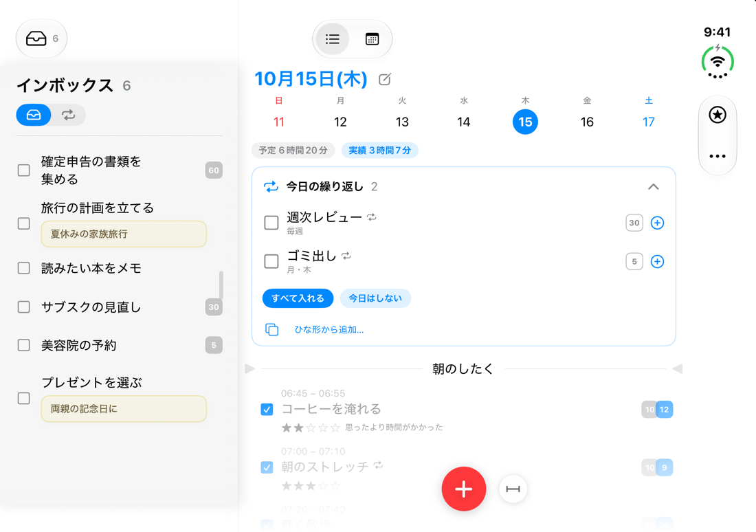Click comment 思ったより時間がかかった

coord(394,428)
